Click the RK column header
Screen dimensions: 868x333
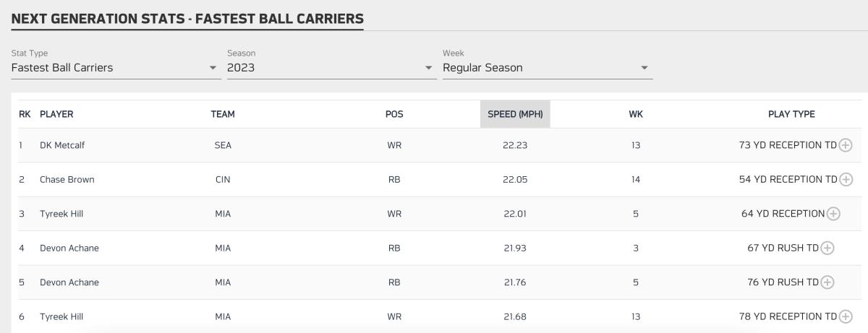point(25,114)
